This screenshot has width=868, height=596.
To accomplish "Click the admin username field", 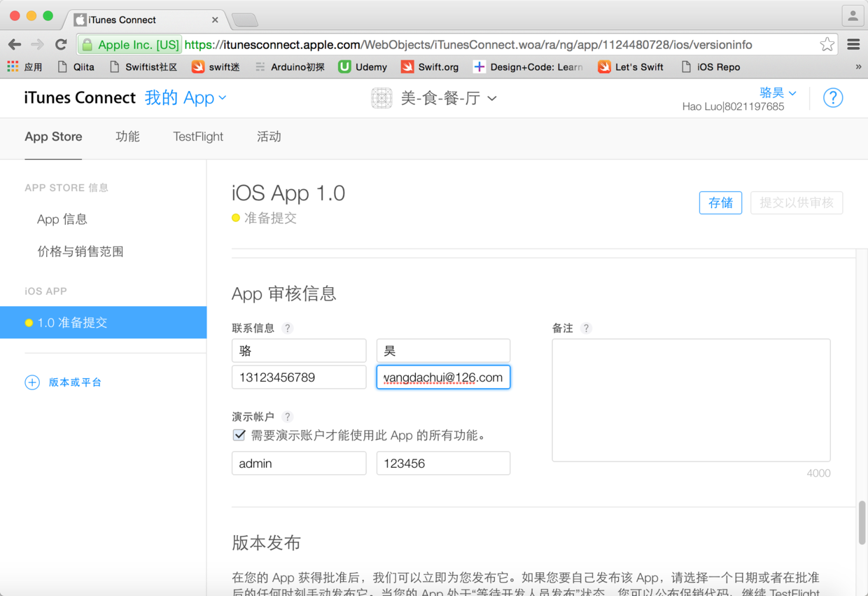I will (x=299, y=464).
